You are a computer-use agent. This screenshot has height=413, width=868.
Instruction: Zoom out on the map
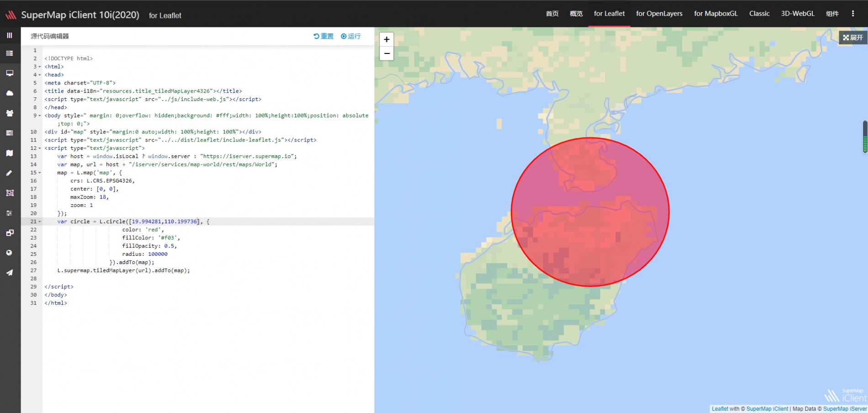[386, 53]
